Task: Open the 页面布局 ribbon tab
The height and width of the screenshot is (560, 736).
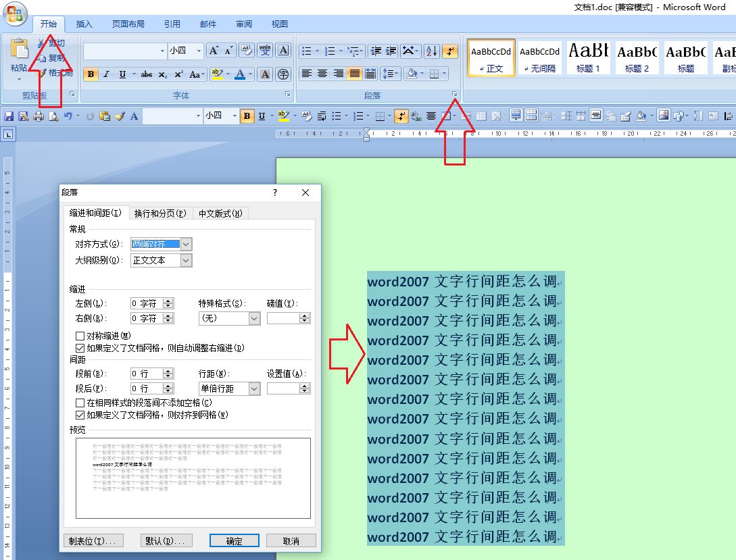Action: tap(128, 24)
